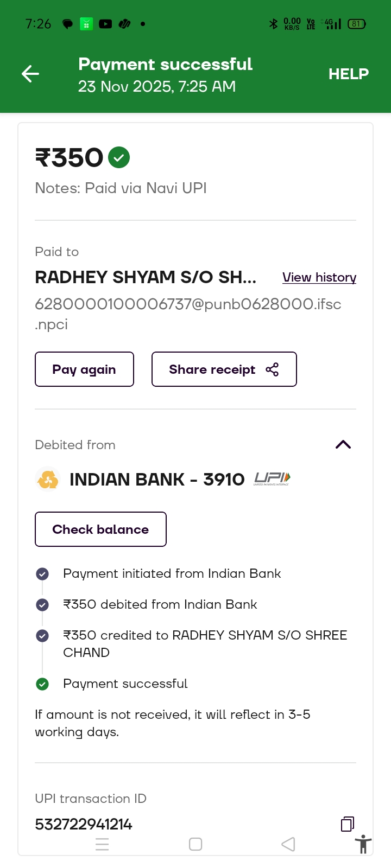Image resolution: width=391 pixels, height=868 pixels.
Task: Tap the back arrow icon
Action: [x=30, y=74]
